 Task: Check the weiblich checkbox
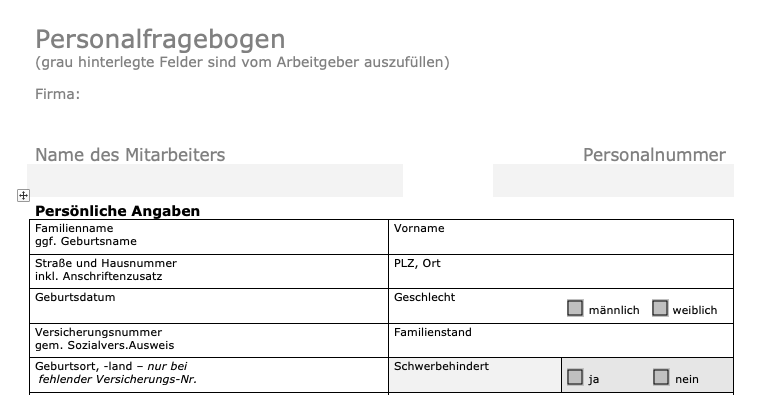pos(660,308)
